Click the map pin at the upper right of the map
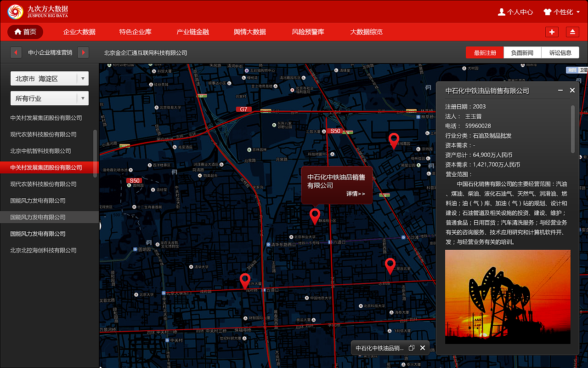 [x=394, y=141]
